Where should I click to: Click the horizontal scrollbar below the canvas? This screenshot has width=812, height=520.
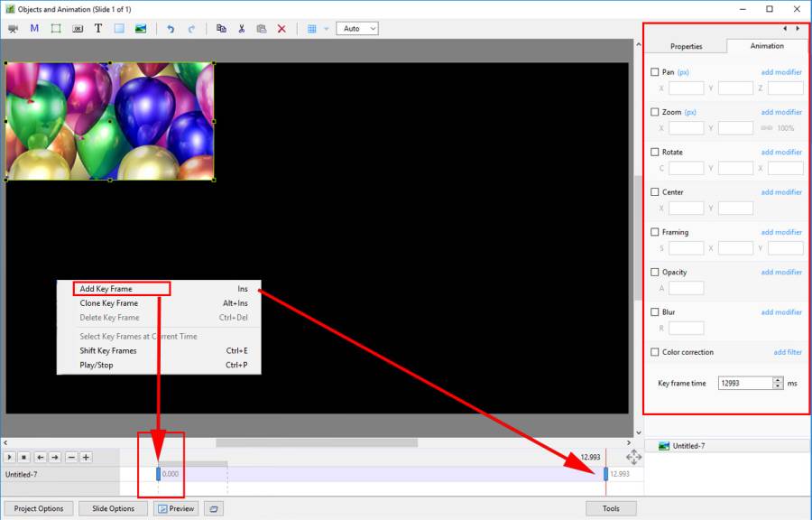(x=316, y=442)
